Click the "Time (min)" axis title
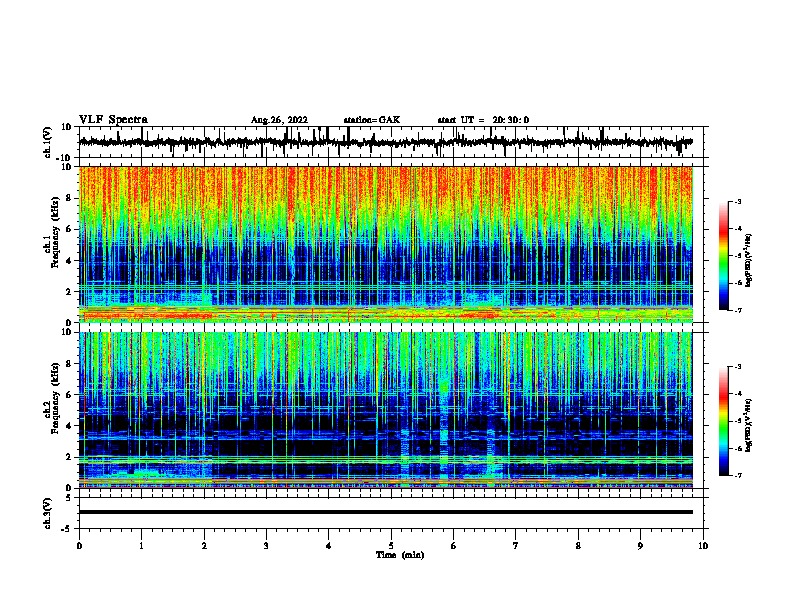The image size is (792, 612). click(400, 555)
